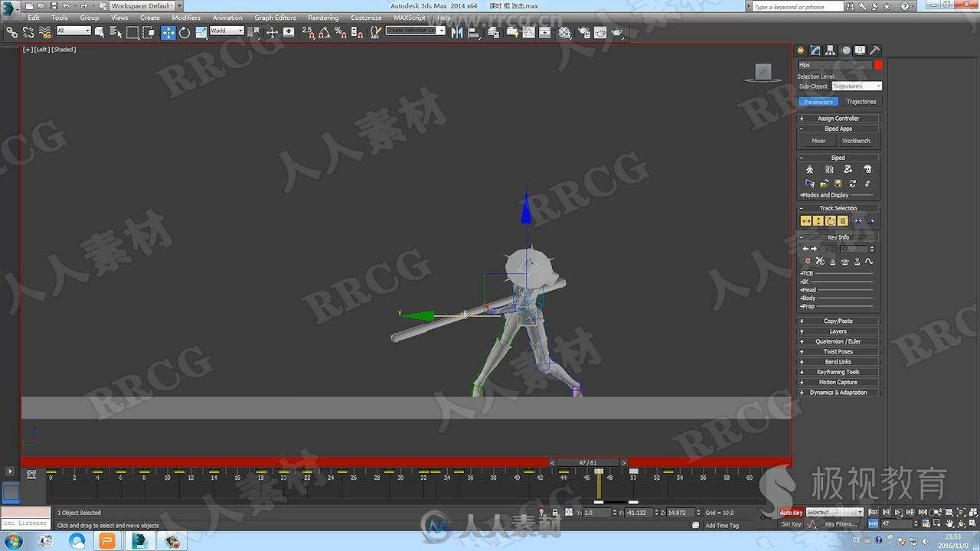
Task: Click the red Hips object color swatch
Action: [878, 65]
